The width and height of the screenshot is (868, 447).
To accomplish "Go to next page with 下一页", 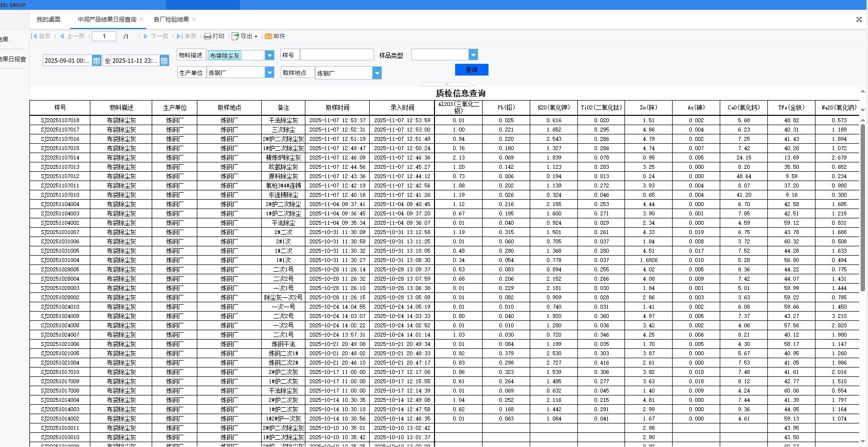I will (146, 36).
